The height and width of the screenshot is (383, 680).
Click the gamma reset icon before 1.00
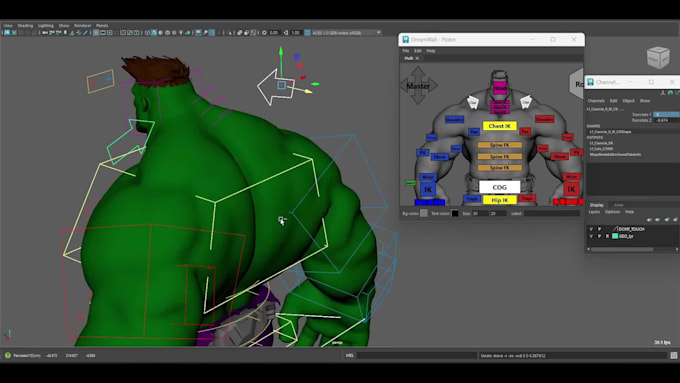(286, 33)
